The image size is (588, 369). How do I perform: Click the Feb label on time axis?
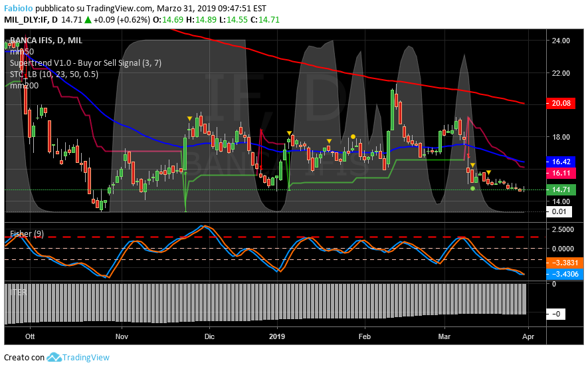click(x=365, y=336)
